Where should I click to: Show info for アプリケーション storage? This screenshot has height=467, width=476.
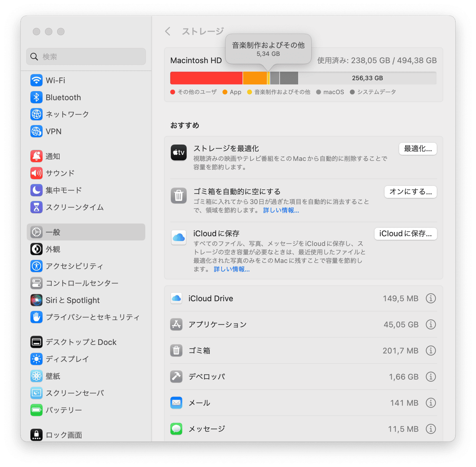[x=431, y=325]
